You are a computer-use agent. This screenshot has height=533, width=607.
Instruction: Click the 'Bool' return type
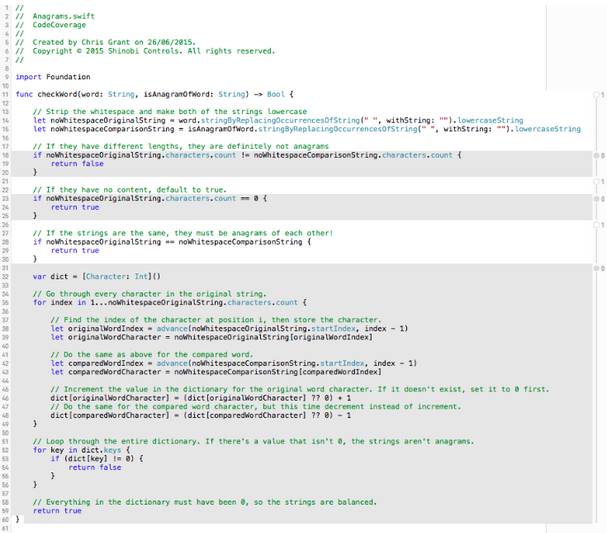click(x=276, y=94)
